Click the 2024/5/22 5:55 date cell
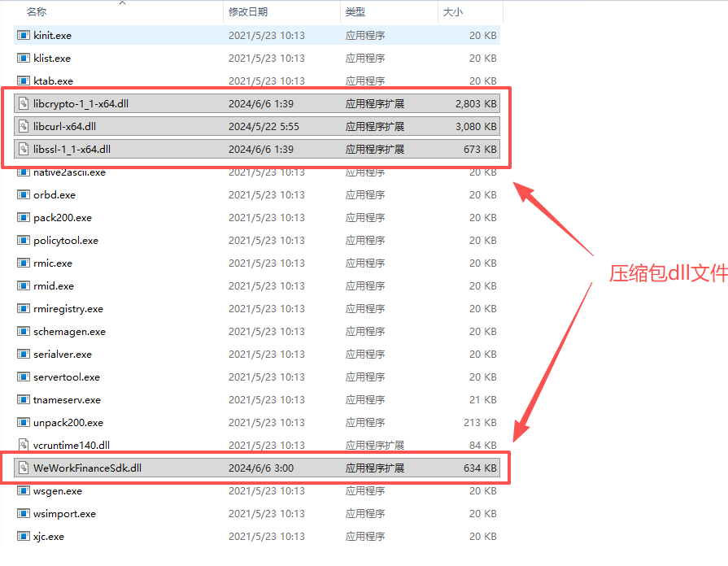 click(x=264, y=126)
